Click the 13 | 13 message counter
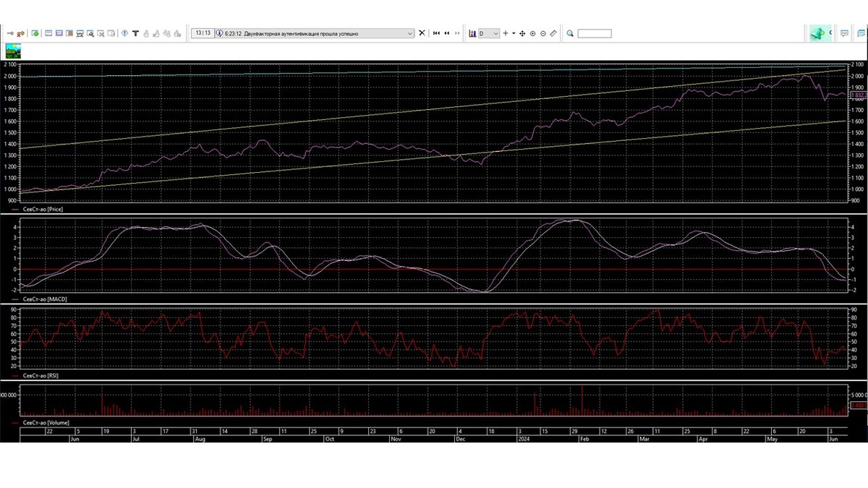The image size is (868, 488). pyautogui.click(x=203, y=33)
